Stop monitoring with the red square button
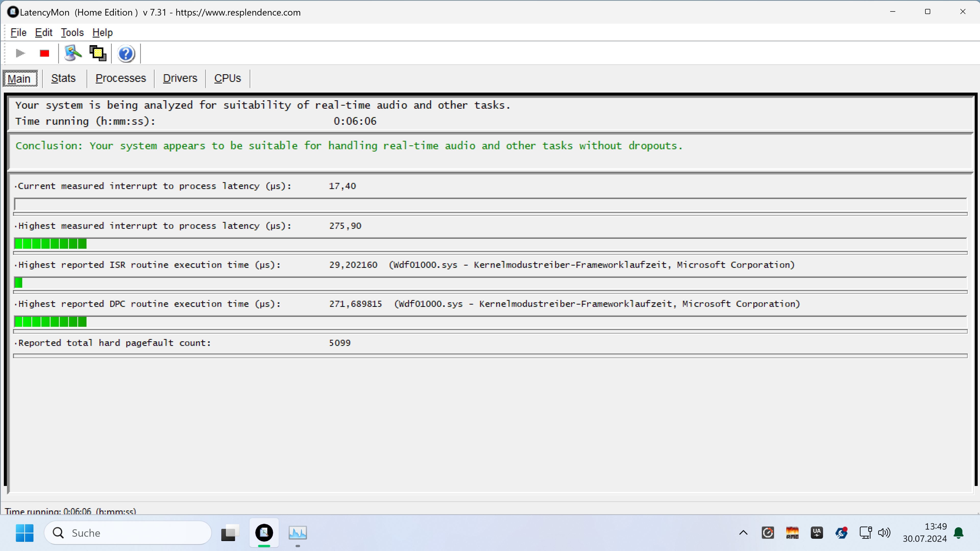 [x=44, y=53]
